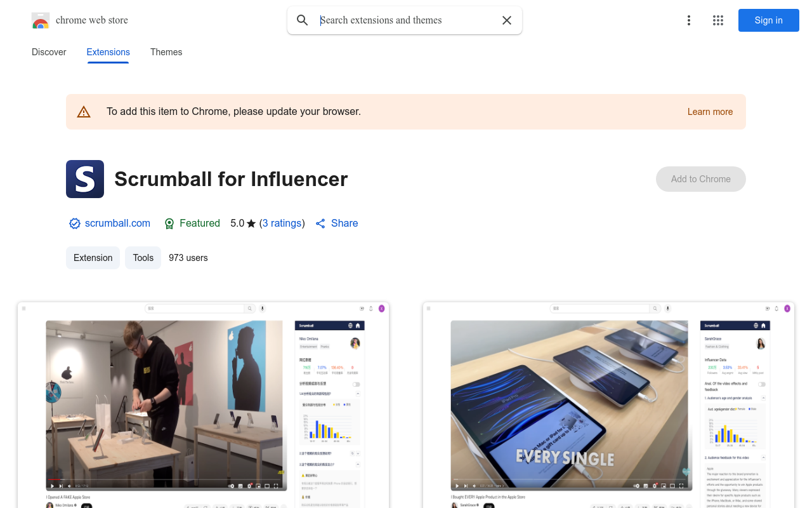Click the Add to Chrome button

pos(701,179)
